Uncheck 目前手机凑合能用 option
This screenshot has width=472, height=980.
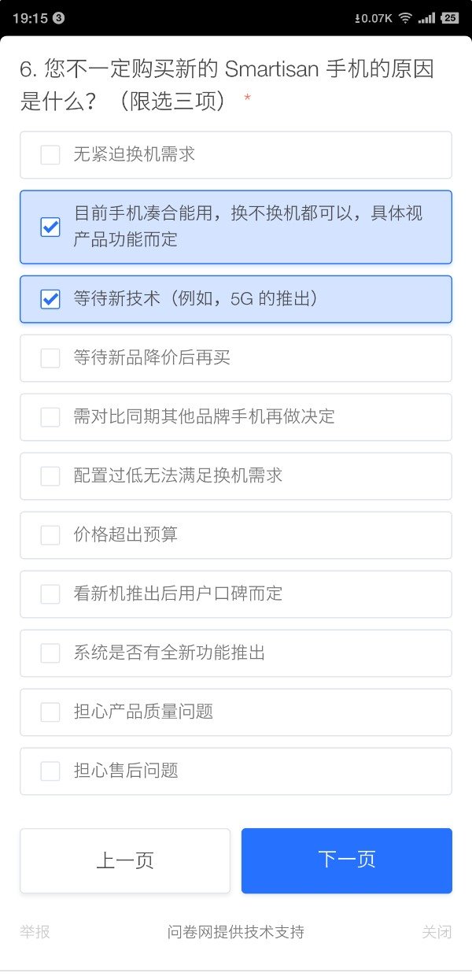pyautogui.click(x=50, y=227)
